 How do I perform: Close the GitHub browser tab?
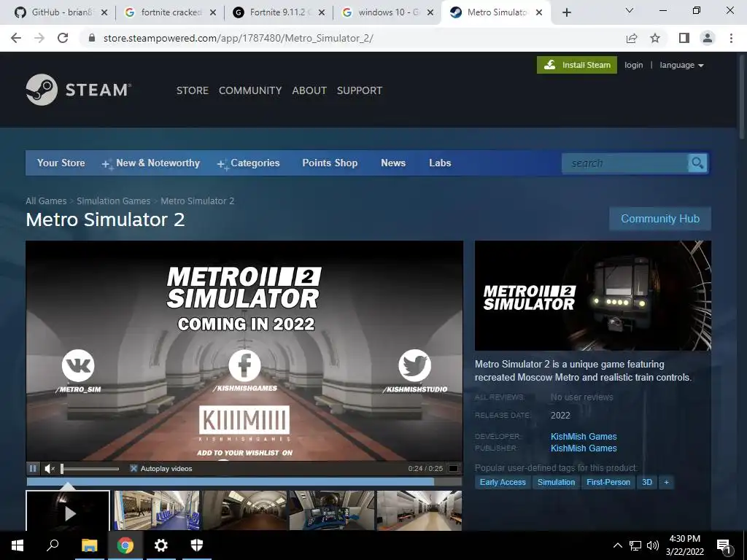point(105,12)
